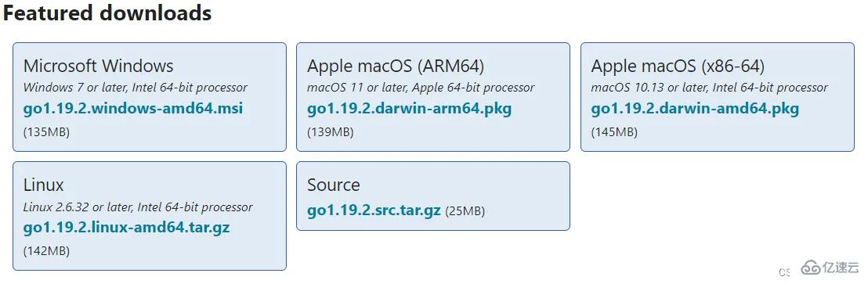The width and height of the screenshot is (868, 284).
Task: Click the Windows 7 or later requirement text
Action: (x=135, y=88)
